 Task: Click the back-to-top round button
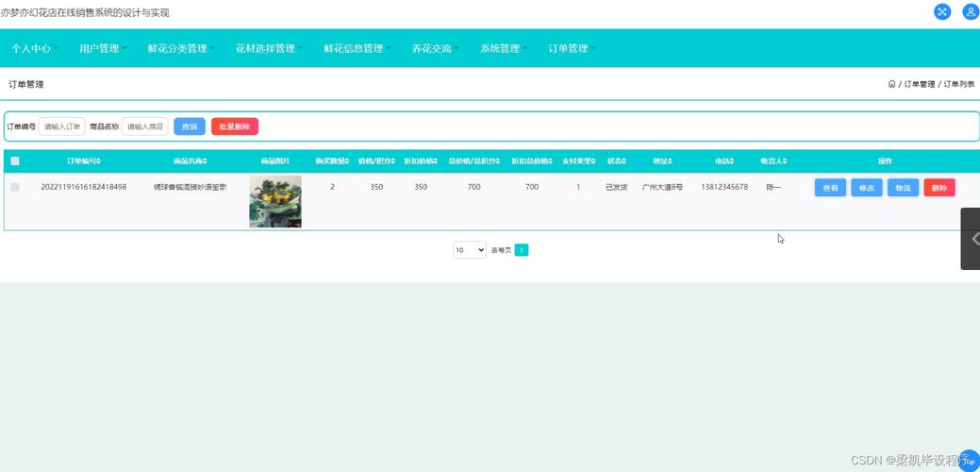tap(970, 461)
